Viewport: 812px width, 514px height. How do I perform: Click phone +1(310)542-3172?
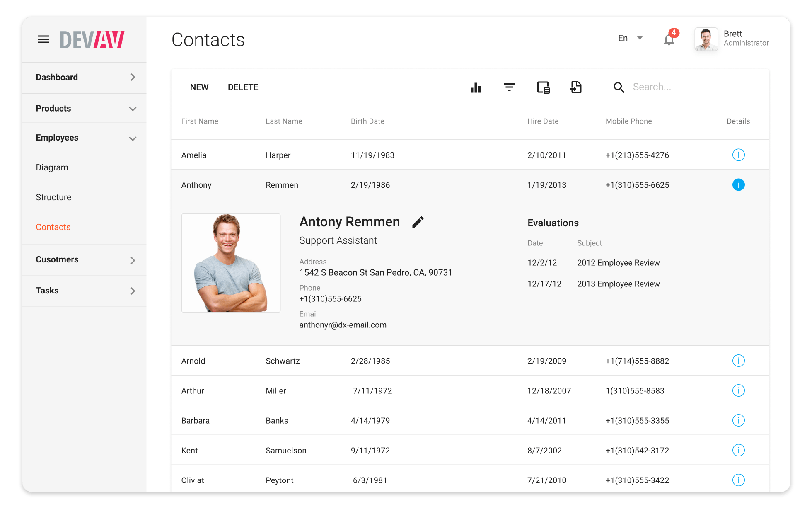pos(637,451)
